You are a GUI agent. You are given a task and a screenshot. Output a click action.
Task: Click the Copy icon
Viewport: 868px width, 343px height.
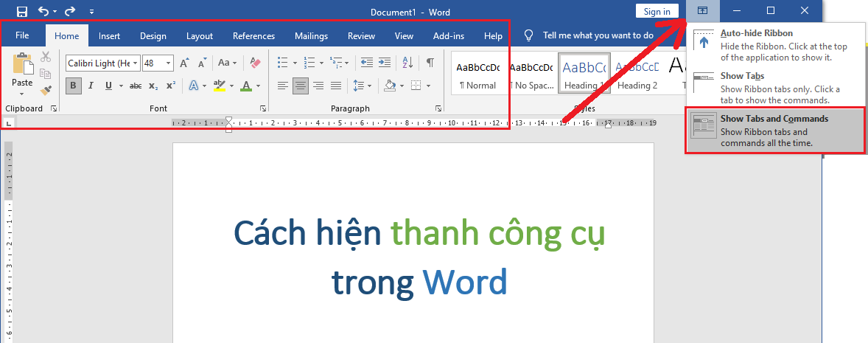tap(46, 74)
